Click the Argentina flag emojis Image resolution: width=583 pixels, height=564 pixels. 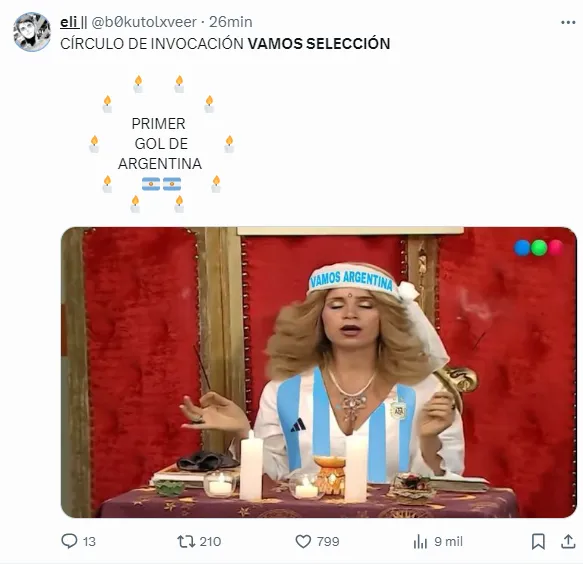161,184
